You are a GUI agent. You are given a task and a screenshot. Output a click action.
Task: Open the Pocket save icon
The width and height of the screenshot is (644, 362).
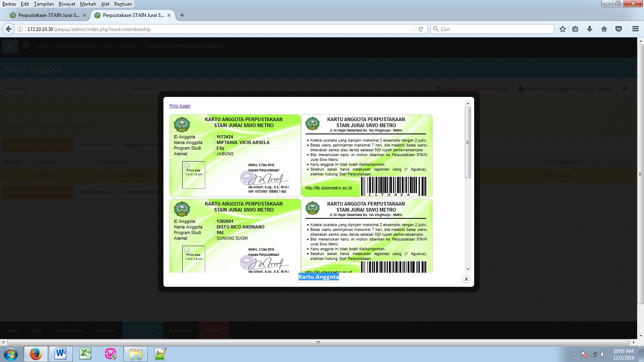pyautogui.click(x=619, y=29)
